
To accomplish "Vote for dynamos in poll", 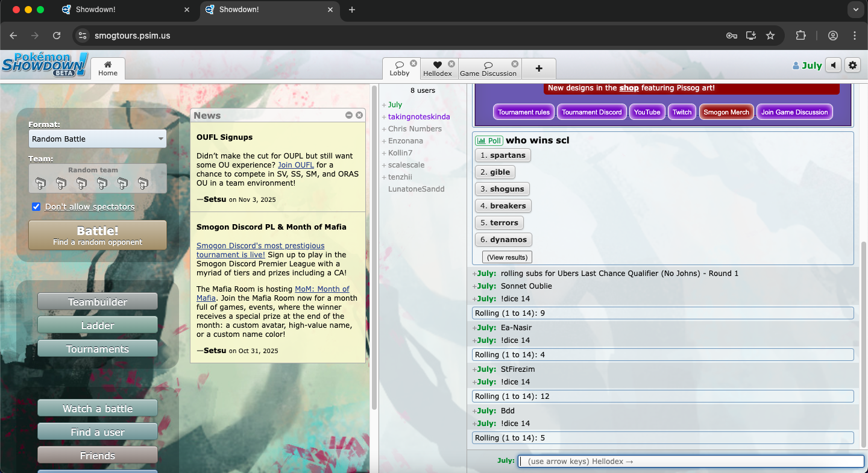I will click(503, 240).
